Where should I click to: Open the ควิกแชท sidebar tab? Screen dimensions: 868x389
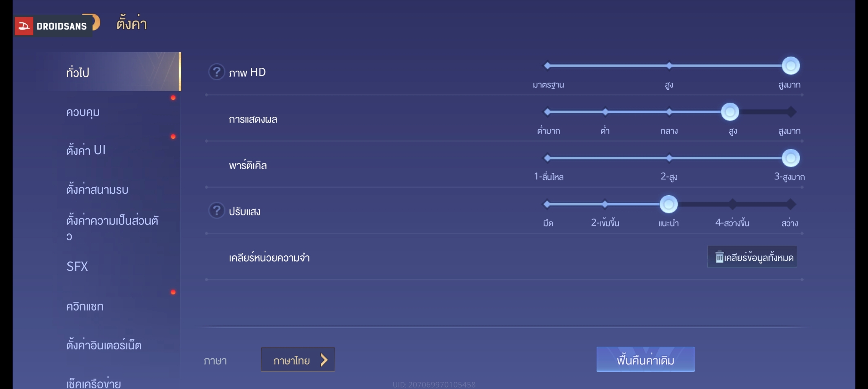85,307
